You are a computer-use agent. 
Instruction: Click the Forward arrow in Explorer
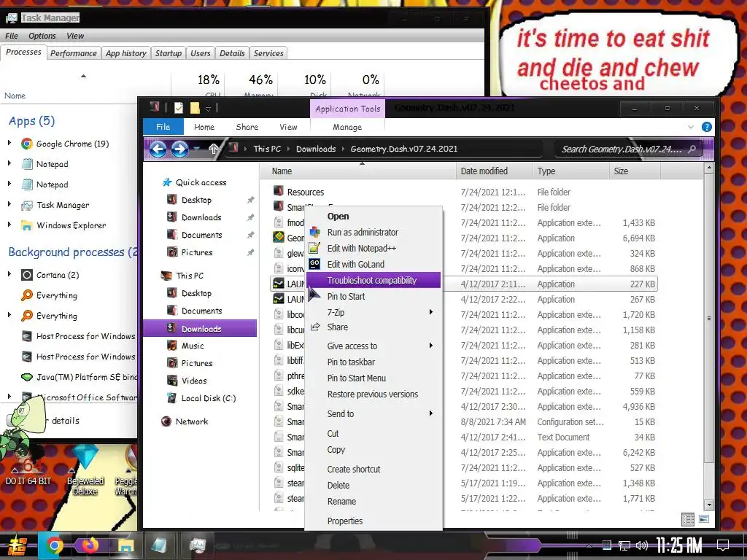179,149
